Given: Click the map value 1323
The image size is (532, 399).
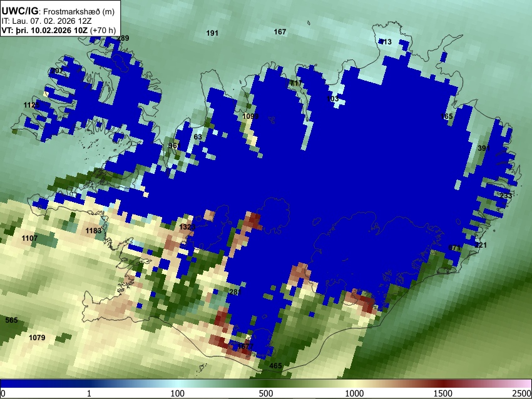Looking at the screenshot, I should [x=187, y=227].
